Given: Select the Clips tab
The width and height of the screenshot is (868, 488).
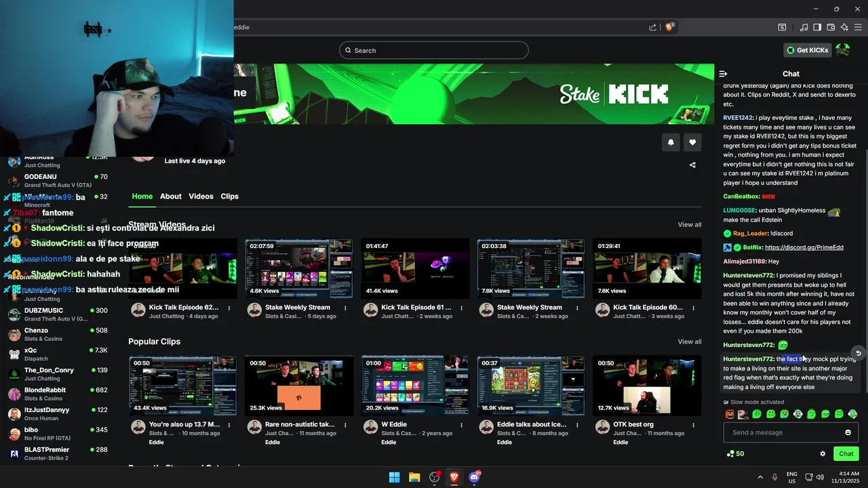Looking at the screenshot, I should tap(229, 197).
